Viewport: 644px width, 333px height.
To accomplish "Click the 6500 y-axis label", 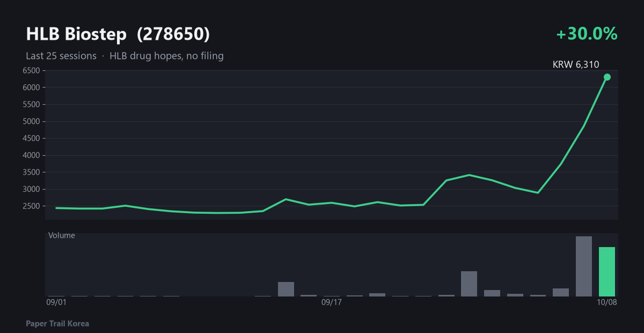I will pyautogui.click(x=32, y=70).
